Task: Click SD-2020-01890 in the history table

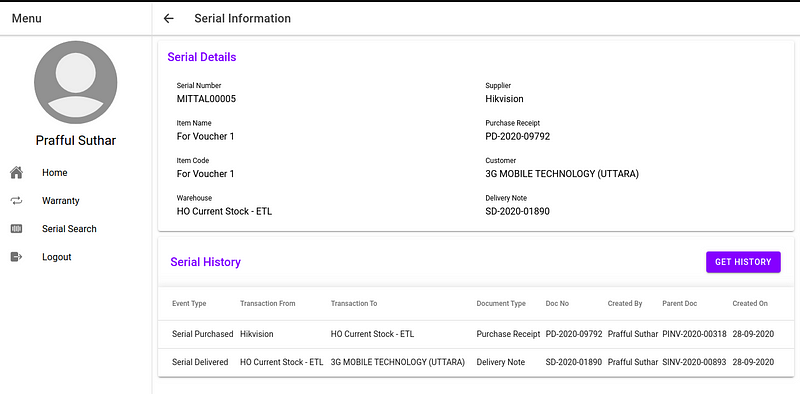Action: tap(573, 362)
